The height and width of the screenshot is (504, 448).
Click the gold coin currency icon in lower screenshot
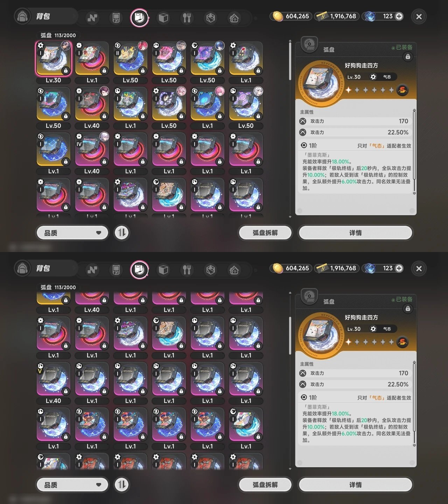pos(278,268)
